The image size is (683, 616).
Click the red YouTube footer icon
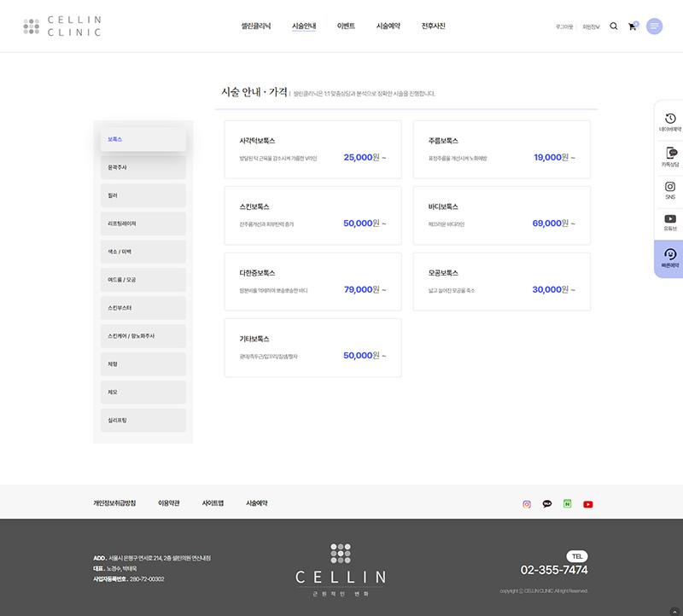coord(588,504)
